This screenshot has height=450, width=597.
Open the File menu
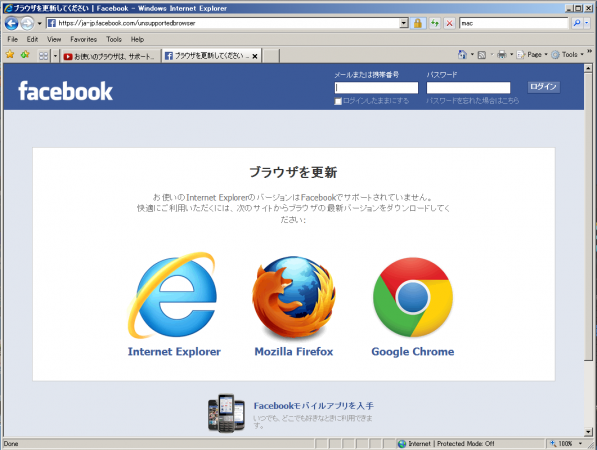(13, 39)
